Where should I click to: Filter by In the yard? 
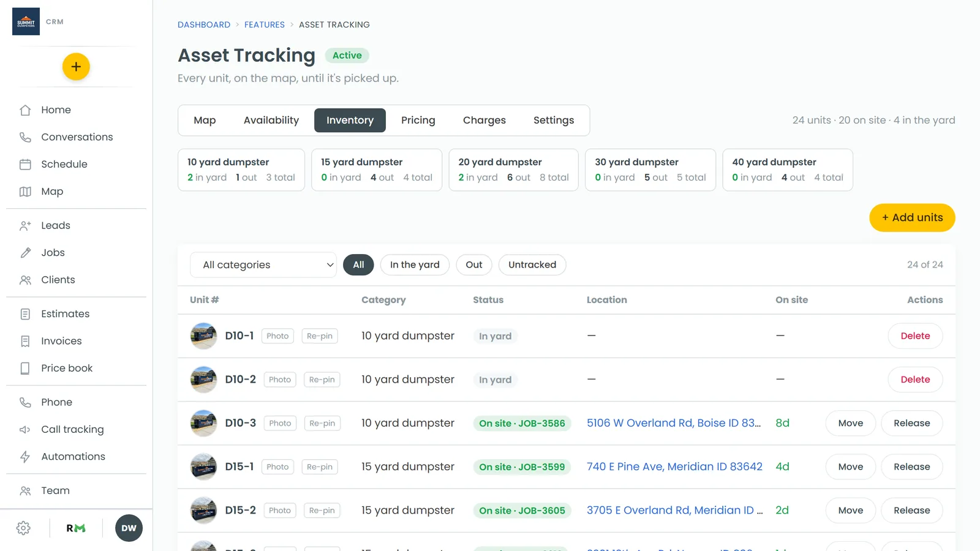[x=415, y=265]
